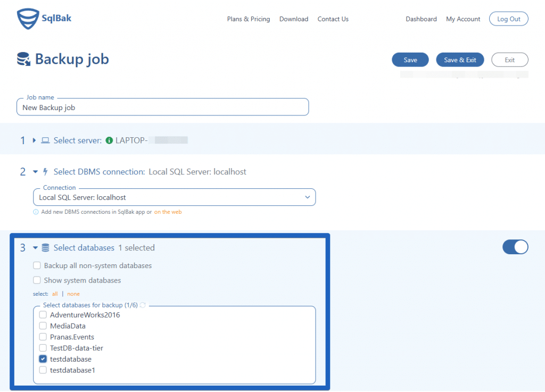The image size is (545, 392).
Task: Click the database stack icon in step 3
Action: pos(45,247)
